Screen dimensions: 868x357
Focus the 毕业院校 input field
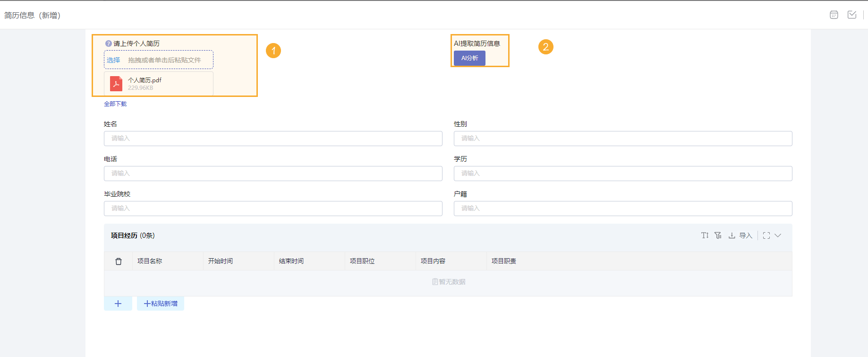click(273, 209)
